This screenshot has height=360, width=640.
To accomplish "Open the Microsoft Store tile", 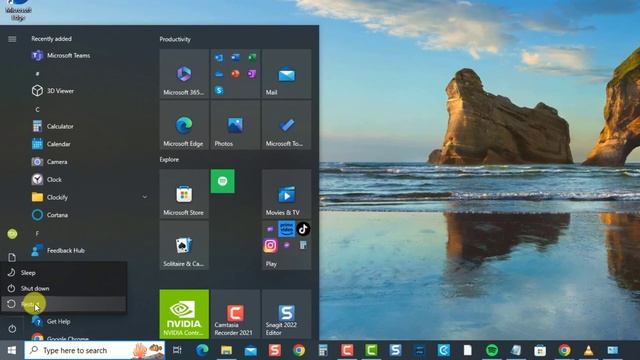I will [x=184, y=194].
